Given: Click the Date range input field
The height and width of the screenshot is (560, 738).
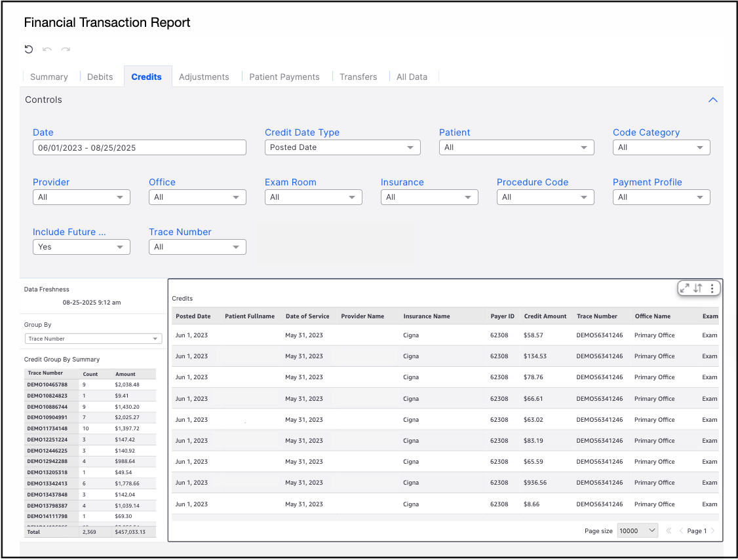Looking at the screenshot, I should click(x=139, y=147).
